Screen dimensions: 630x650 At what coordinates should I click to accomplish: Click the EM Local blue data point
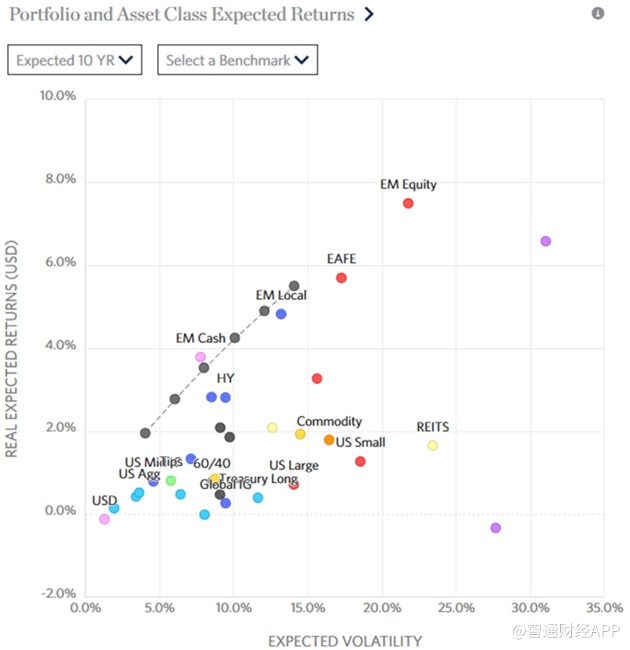[x=281, y=314]
